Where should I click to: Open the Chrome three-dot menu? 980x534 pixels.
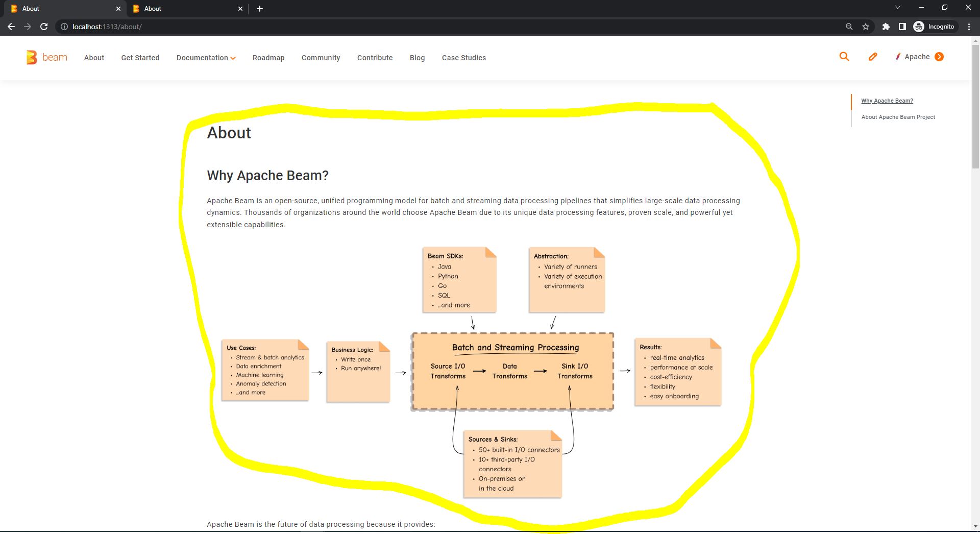click(x=969, y=27)
